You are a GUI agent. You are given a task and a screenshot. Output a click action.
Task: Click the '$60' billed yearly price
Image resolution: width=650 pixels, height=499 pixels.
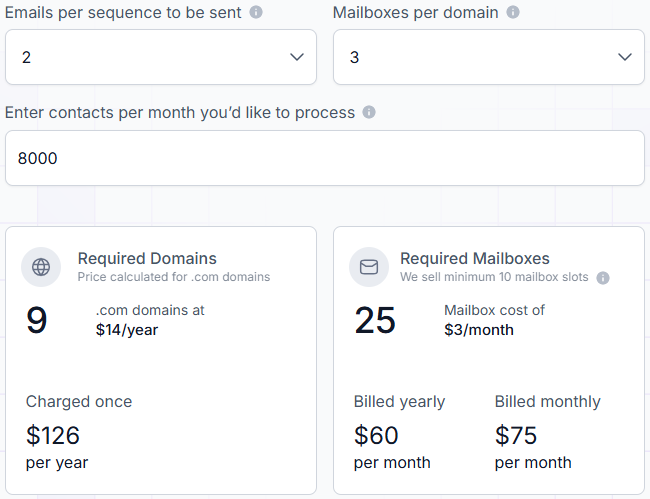[376, 435]
